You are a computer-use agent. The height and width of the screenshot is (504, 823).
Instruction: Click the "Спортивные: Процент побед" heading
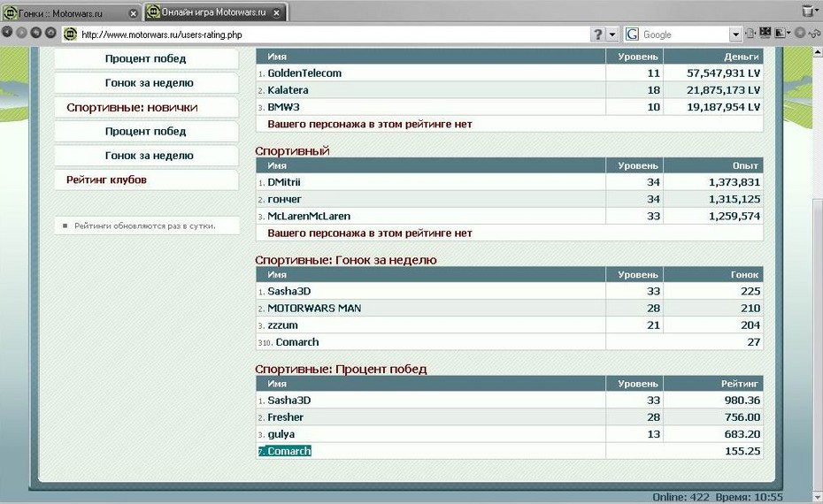341,370
